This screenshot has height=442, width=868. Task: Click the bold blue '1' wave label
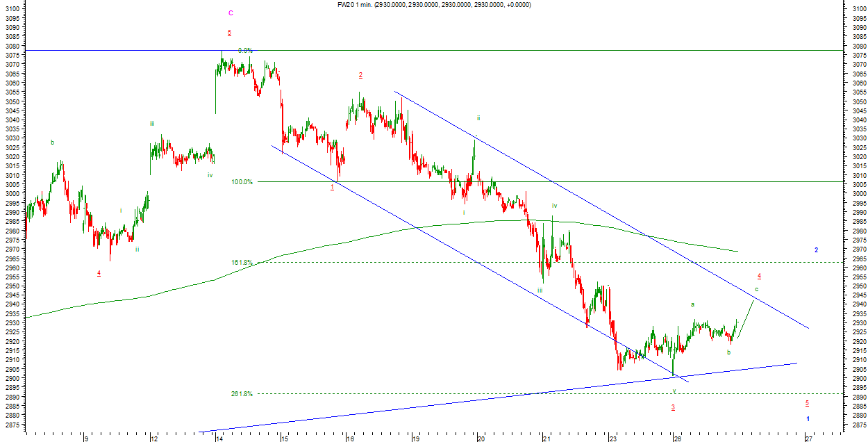coord(808,418)
